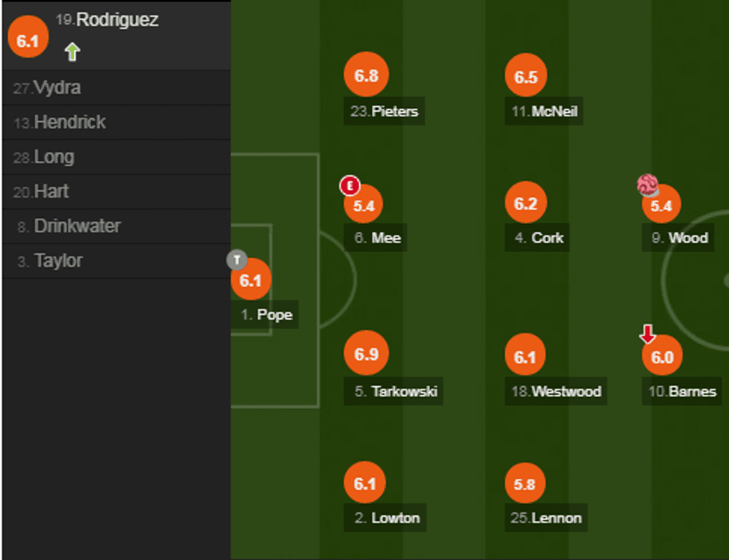The width and height of the screenshot is (729, 560).
Task: Open Taylor's entry in the bench list
Action: click(x=58, y=261)
